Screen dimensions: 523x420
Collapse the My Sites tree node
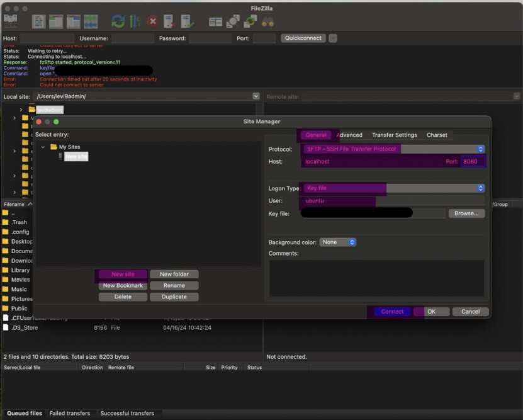tap(43, 147)
